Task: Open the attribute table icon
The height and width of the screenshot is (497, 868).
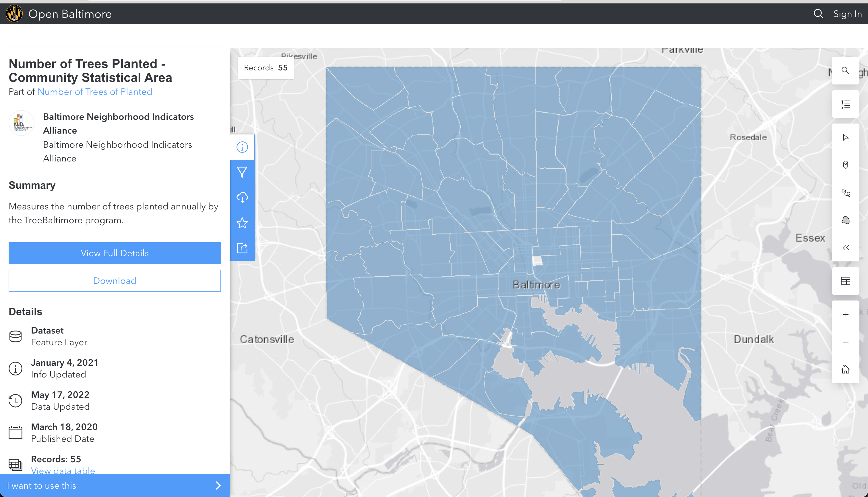Action: click(x=846, y=281)
